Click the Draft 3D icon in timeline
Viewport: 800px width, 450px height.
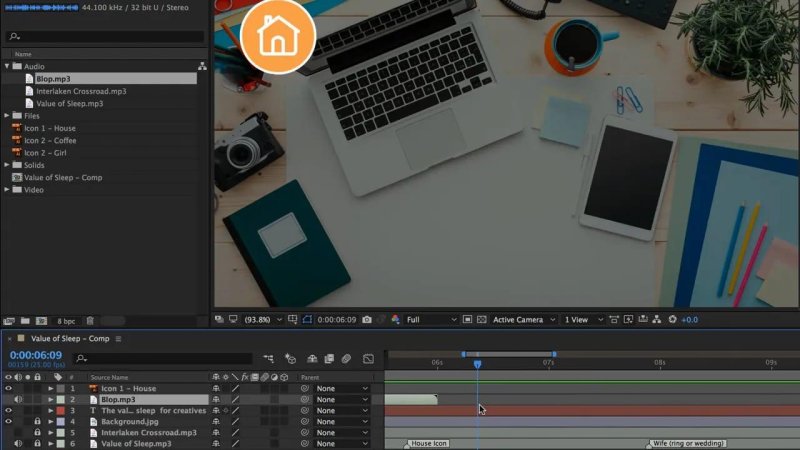coord(290,359)
